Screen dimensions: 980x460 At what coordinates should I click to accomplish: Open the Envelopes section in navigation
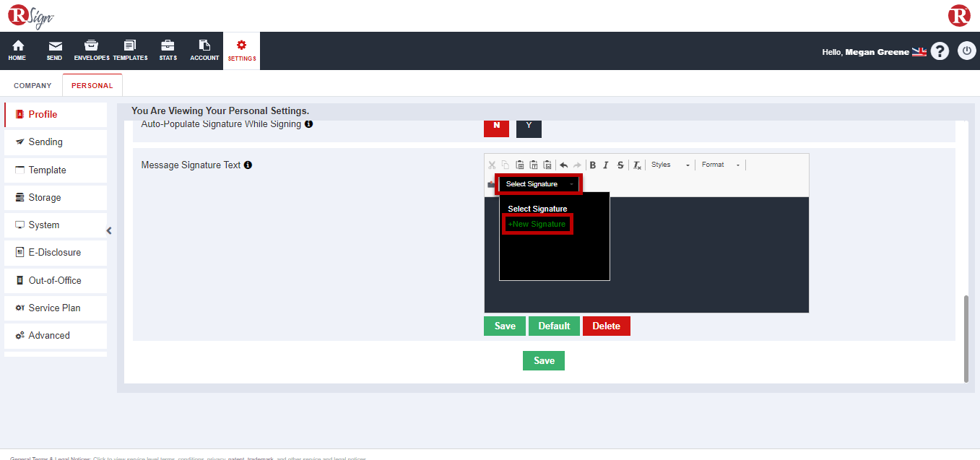92,51
